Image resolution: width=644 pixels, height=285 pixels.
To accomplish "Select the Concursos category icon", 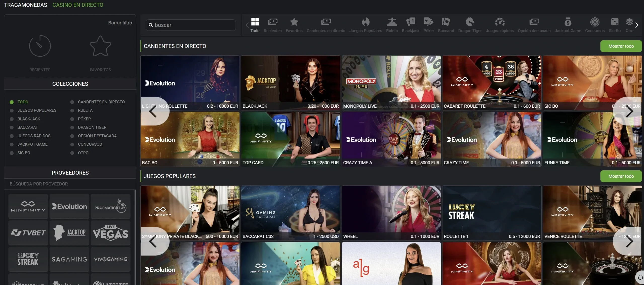I will [595, 22].
